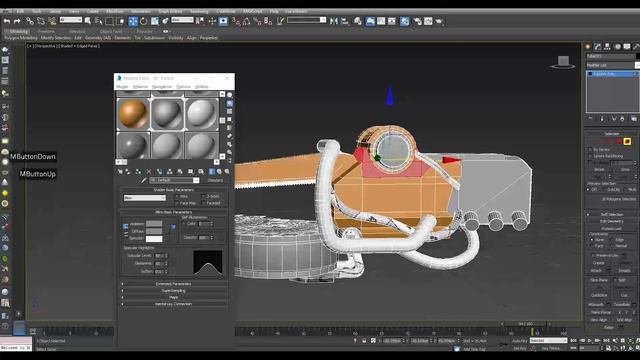Open the shader type dropdown
Image resolution: width=640 pixels, height=360 pixels.
click(144, 198)
